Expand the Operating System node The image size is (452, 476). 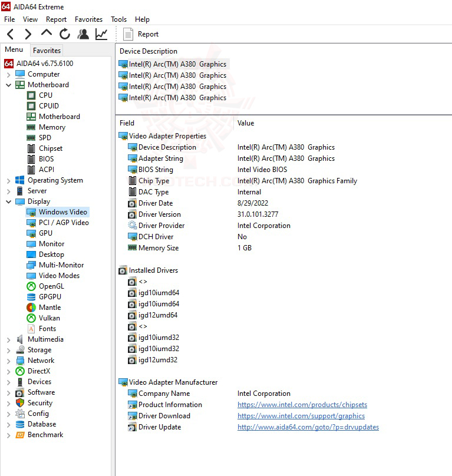(x=8, y=181)
